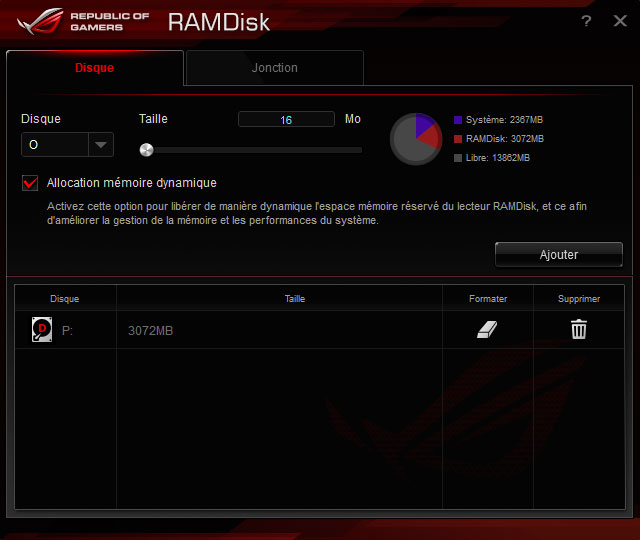Image resolution: width=640 pixels, height=540 pixels.
Task: Expand the Disque drive letter dropdown arrow
Action: 101,145
